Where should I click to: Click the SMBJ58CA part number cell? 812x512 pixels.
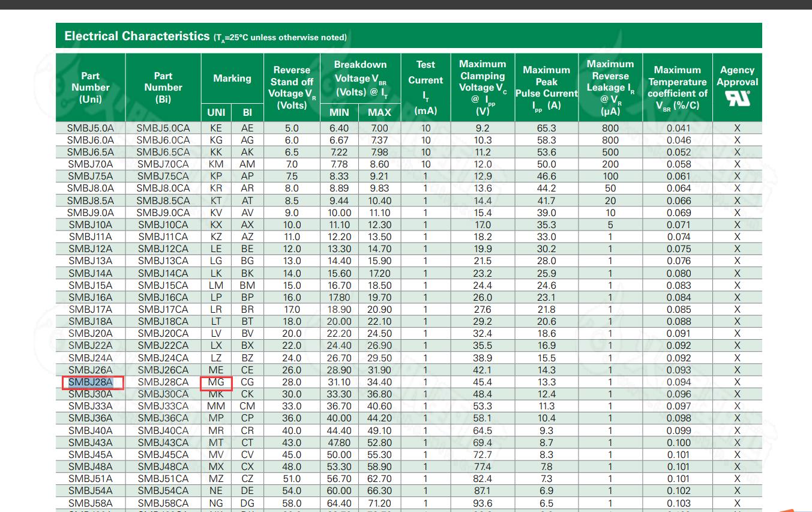(163, 503)
